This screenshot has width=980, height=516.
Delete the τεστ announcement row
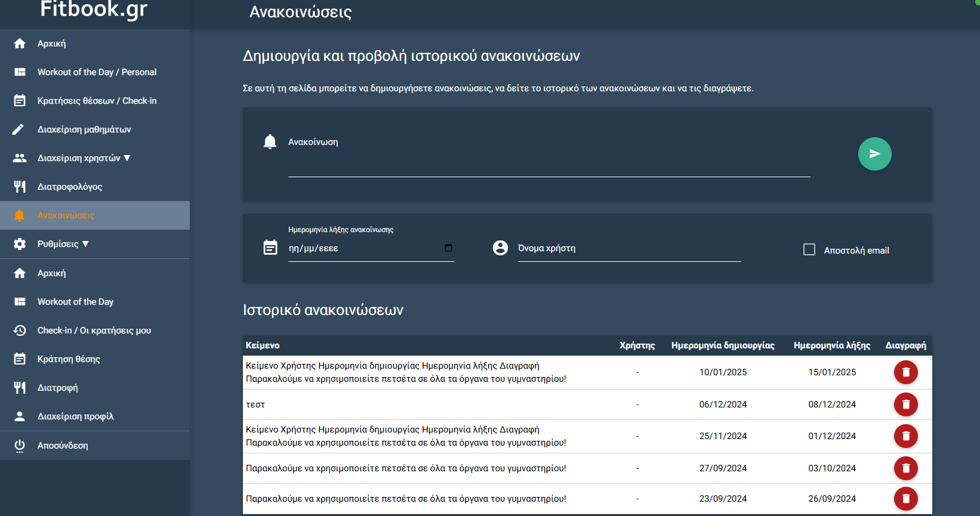(x=905, y=404)
